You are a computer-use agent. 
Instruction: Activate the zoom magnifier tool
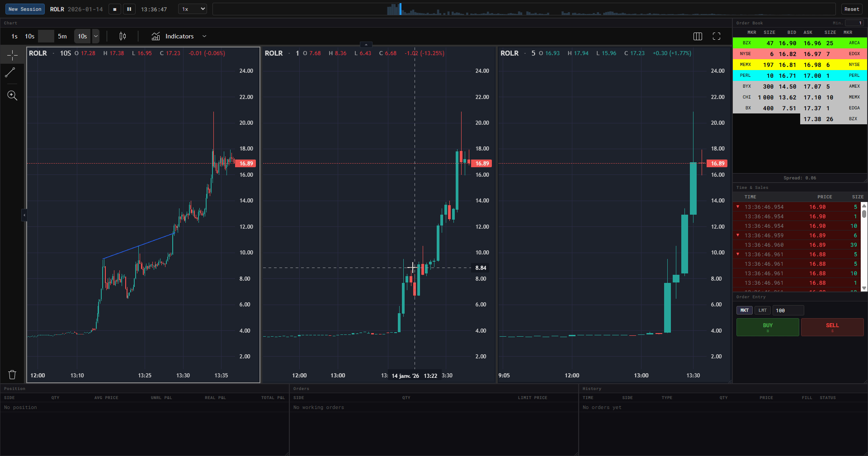[12, 95]
